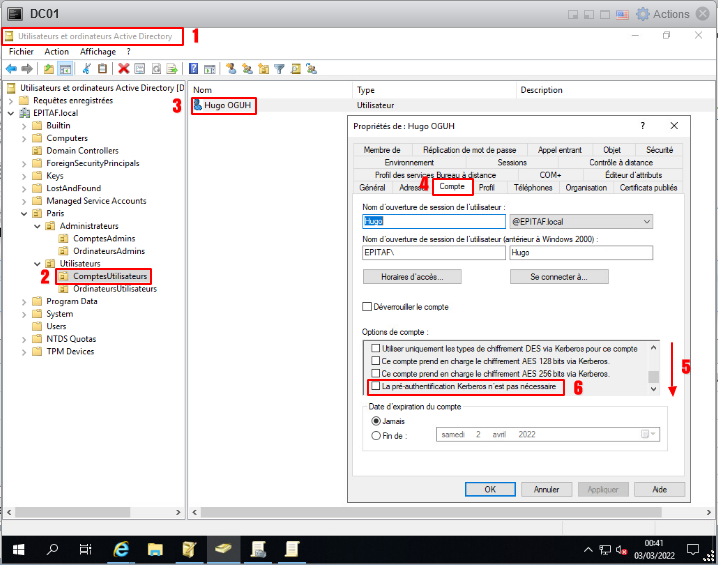Click the account options scrollbar down arrow

pos(653,387)
